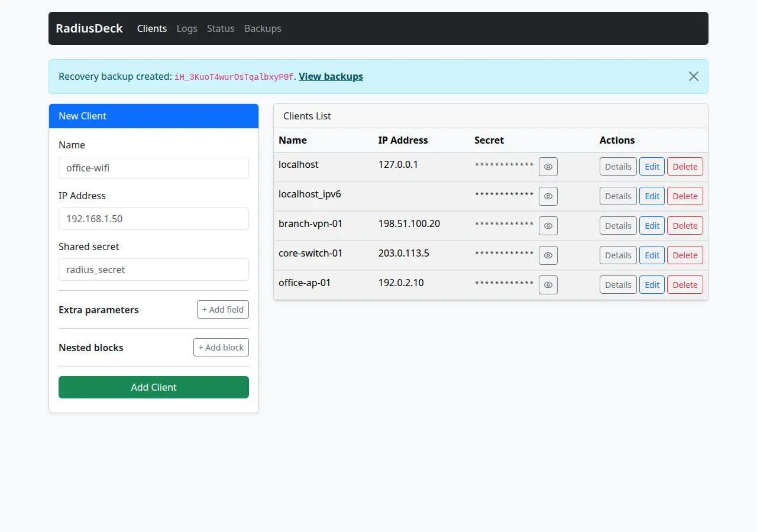Click the Shared secret field
This screenshot has width=757, height=532.
point(154,270)
